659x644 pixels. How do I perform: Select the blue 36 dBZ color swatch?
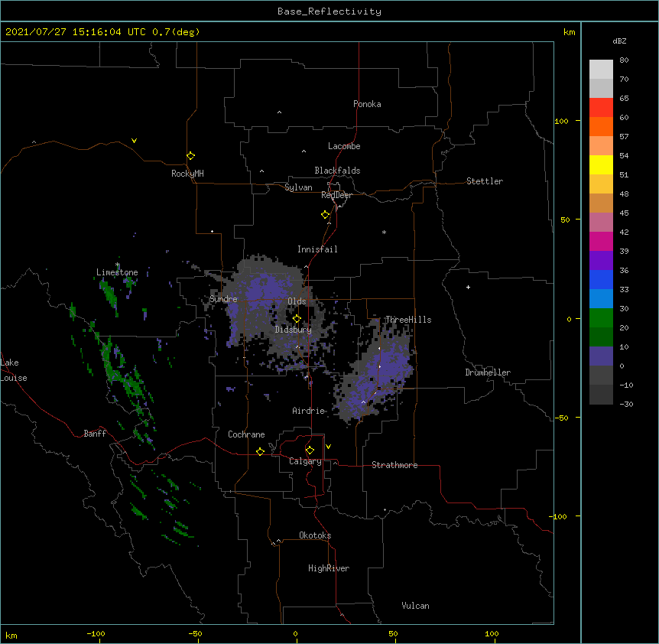click(601, 279)
